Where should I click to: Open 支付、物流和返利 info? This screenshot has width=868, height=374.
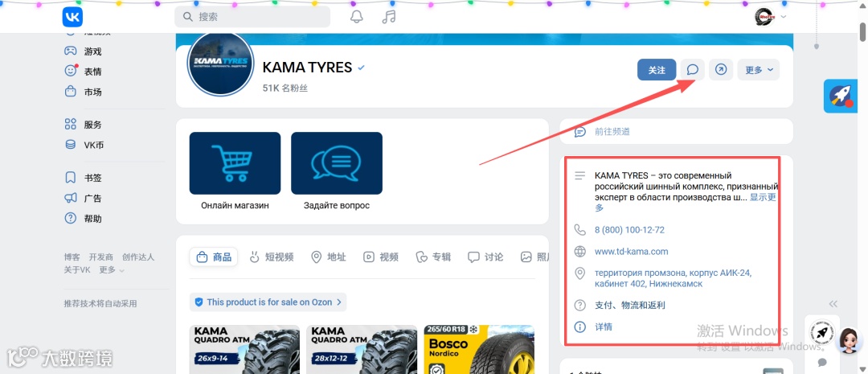click(x=630, y=306)
